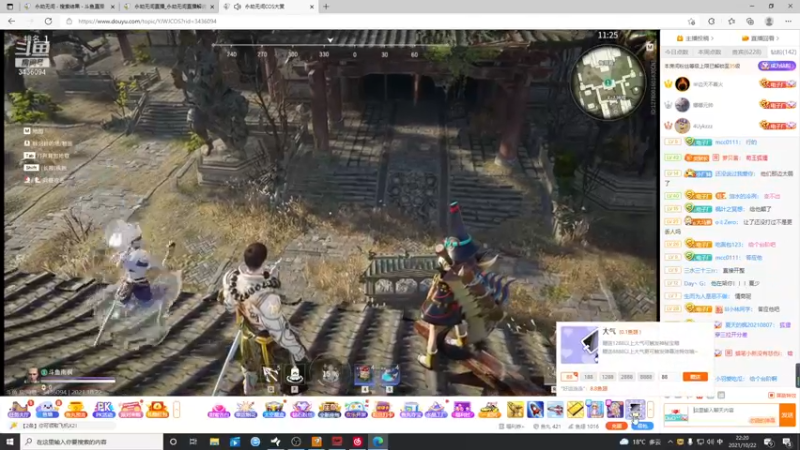800x450 pixels.
Task: Click the Task View taskbar icon
Action: tap(193, 442)
